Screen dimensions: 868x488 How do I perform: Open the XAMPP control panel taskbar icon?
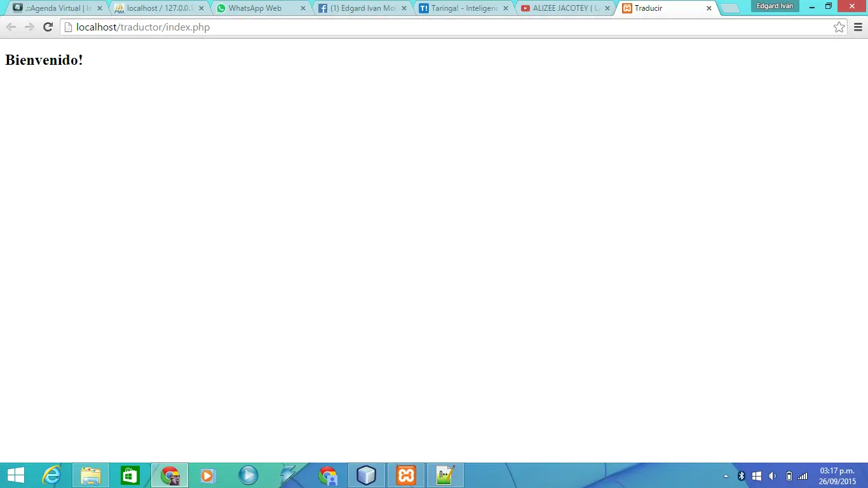(x=406, y=475)
